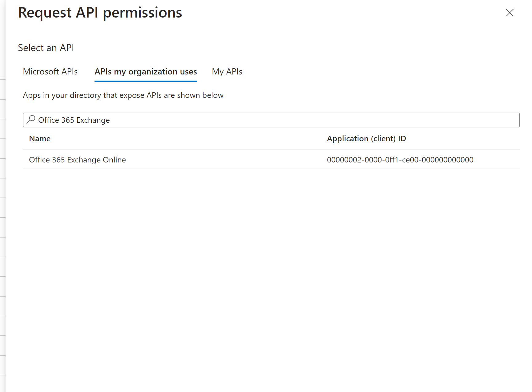Select the APIs my organization uses tab

146,72
